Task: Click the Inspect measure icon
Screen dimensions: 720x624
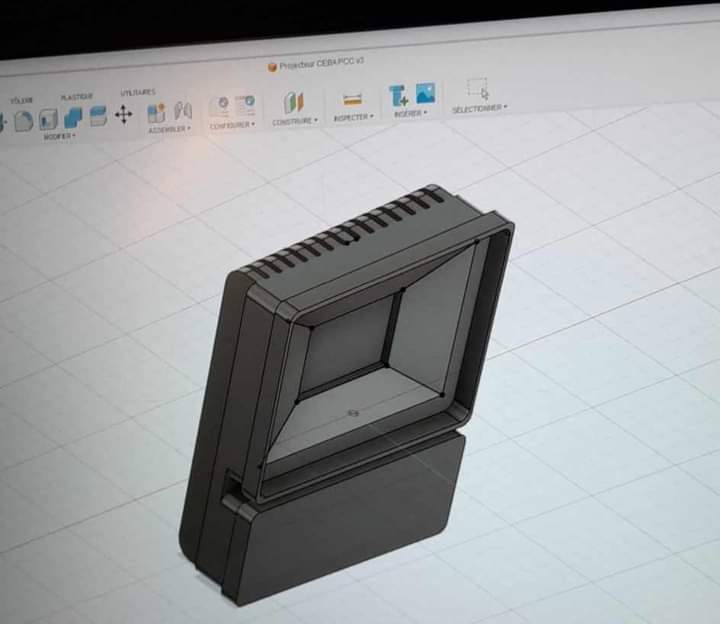Action: [x=353, y=99]
